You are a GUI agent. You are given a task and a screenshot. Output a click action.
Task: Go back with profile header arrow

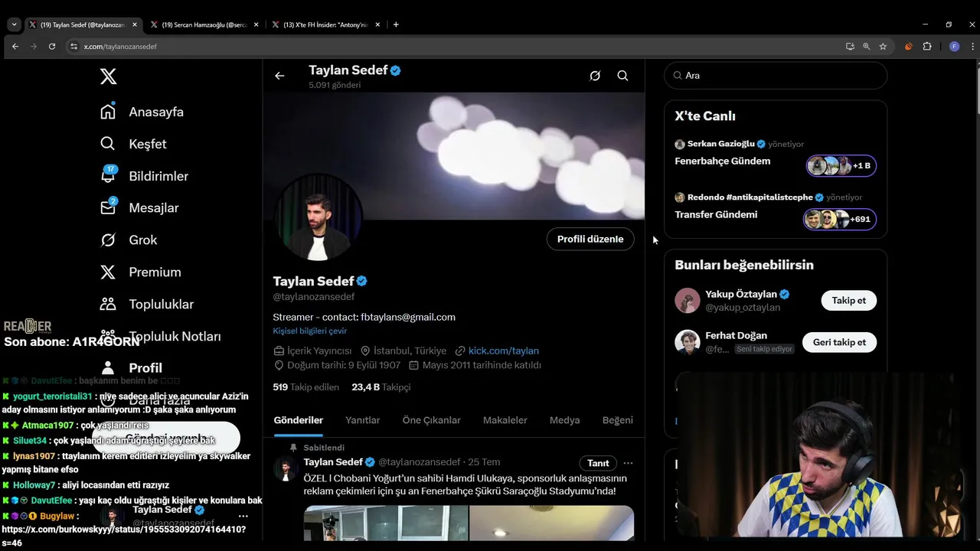pos(279,76)
